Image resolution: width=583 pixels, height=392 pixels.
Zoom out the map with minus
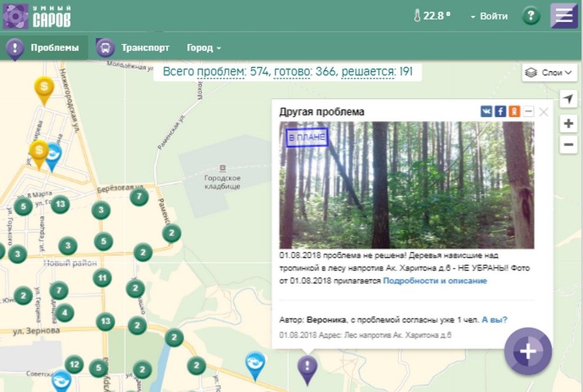pos(568,144)
